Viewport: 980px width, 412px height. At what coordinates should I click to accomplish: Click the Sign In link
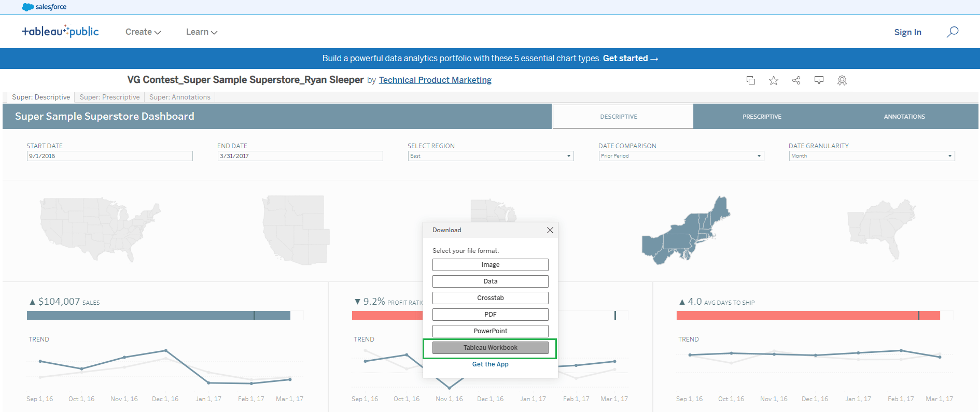(907, 32)
